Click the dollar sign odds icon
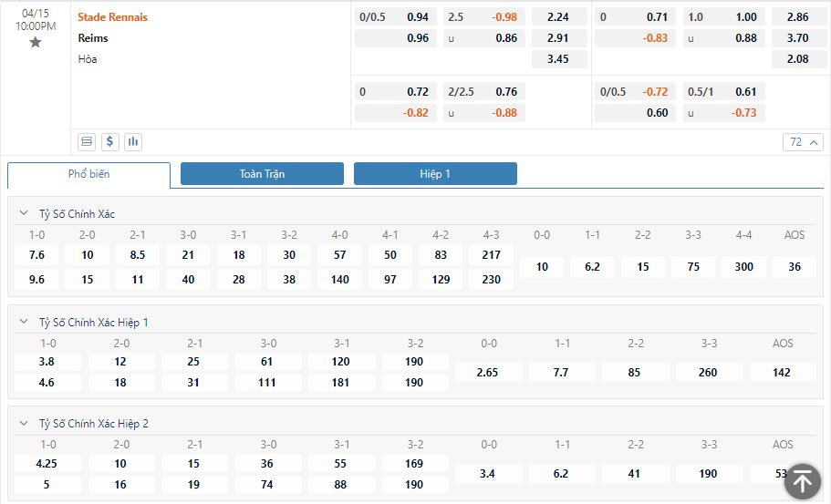Image resolution: width=831 pixels, height=504 pixels. pos(109,142)
